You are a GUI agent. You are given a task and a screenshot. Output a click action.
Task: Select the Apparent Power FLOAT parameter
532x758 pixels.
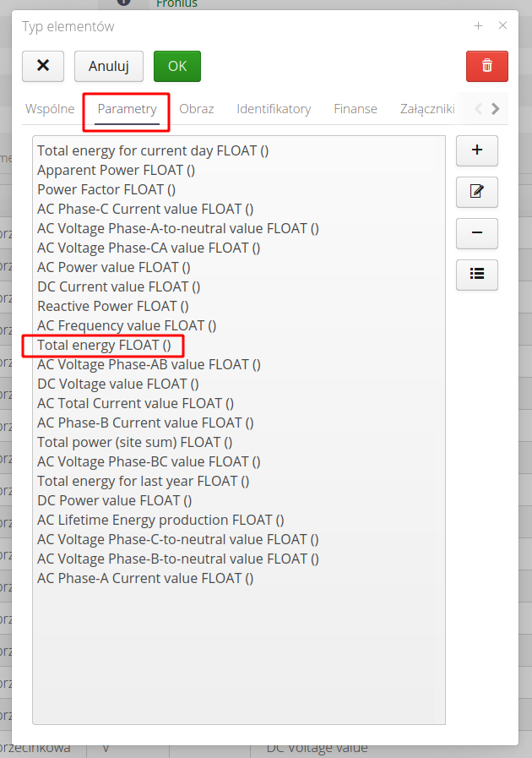coord(116,170)
